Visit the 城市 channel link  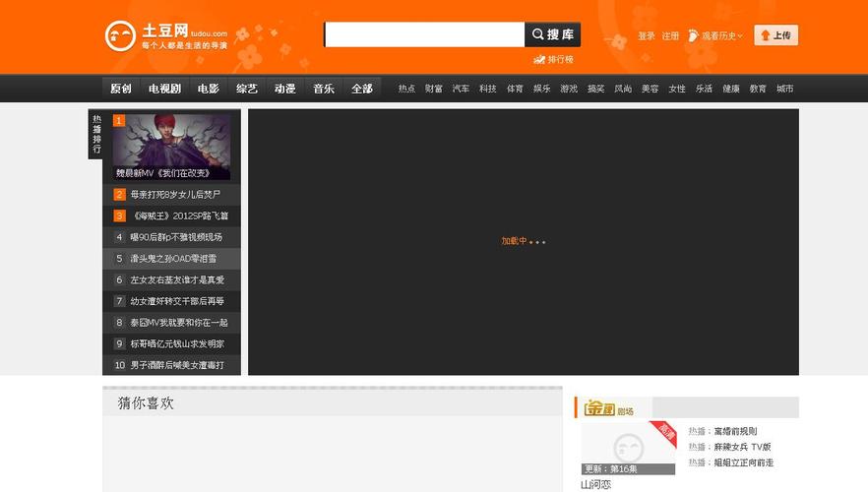[784, 89]
